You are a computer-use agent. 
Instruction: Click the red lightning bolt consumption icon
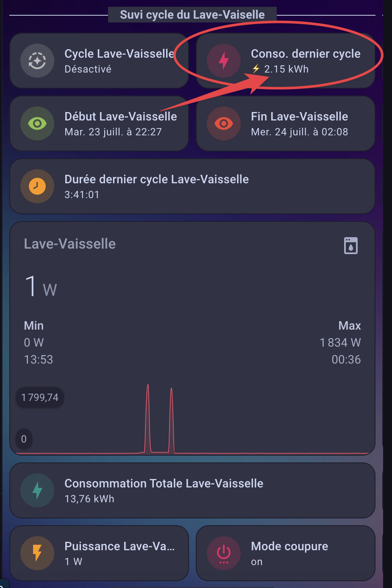tap(224, 61)
